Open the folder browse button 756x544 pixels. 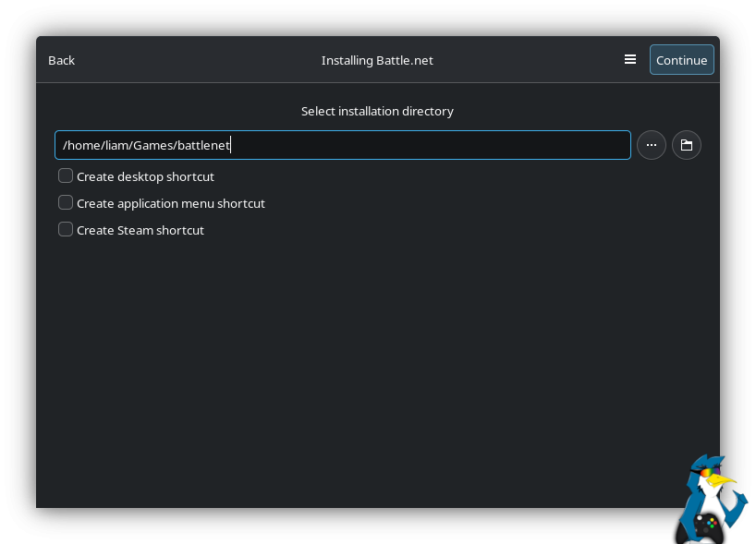tap(687, 145)
